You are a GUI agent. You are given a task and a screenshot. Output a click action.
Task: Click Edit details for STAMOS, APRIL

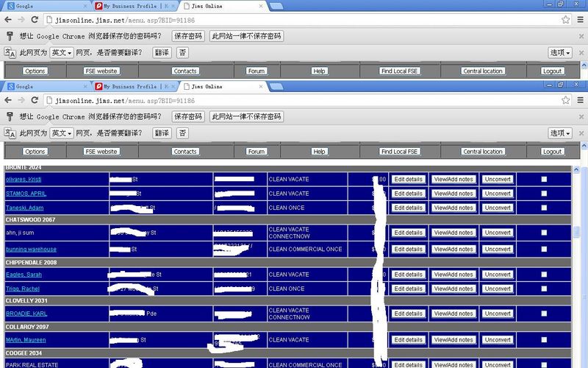(x=409, y=194)
